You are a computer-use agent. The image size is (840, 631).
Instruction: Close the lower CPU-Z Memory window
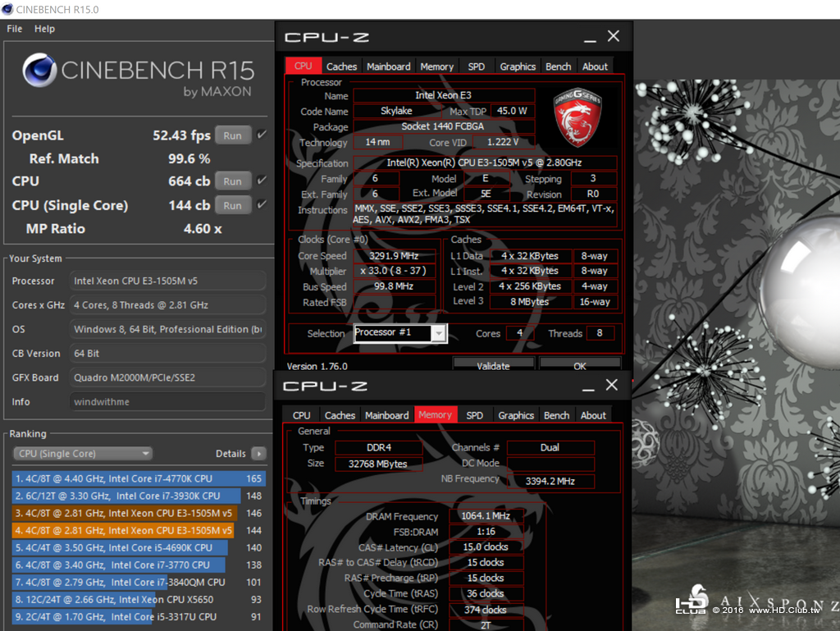(x=612, y=385)
